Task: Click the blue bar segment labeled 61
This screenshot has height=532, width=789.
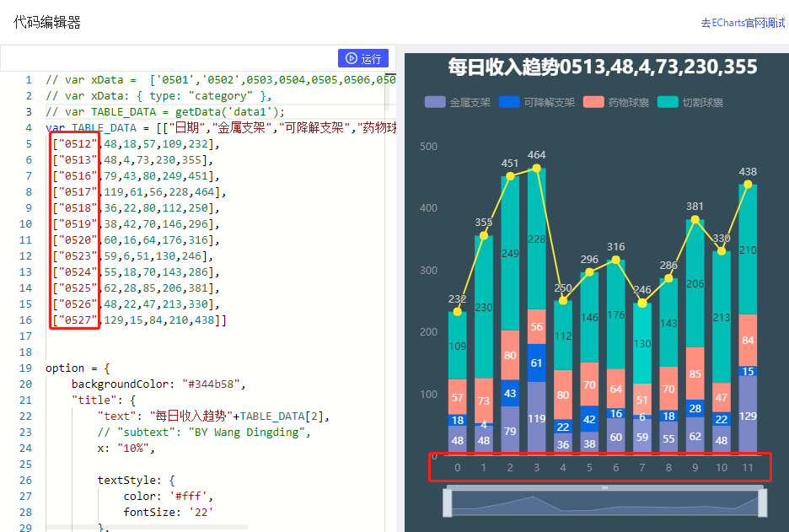Action: pos(536,363)
